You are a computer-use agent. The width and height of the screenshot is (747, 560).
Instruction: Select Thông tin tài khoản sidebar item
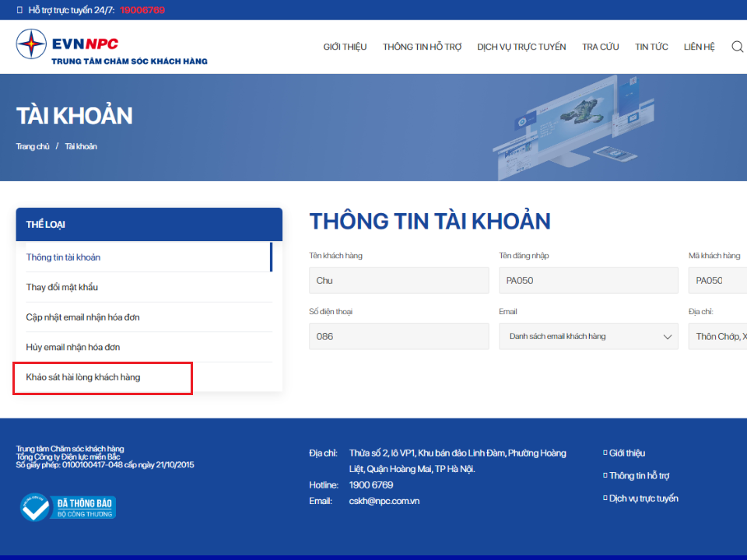(63, 257)
